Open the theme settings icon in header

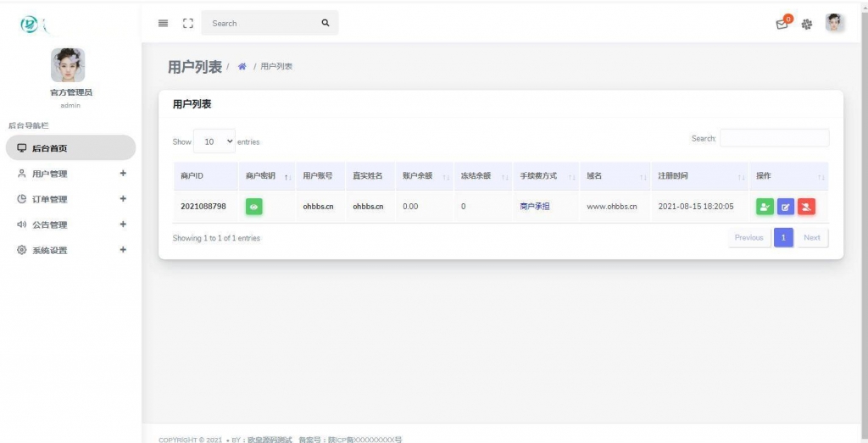point(807,25)
